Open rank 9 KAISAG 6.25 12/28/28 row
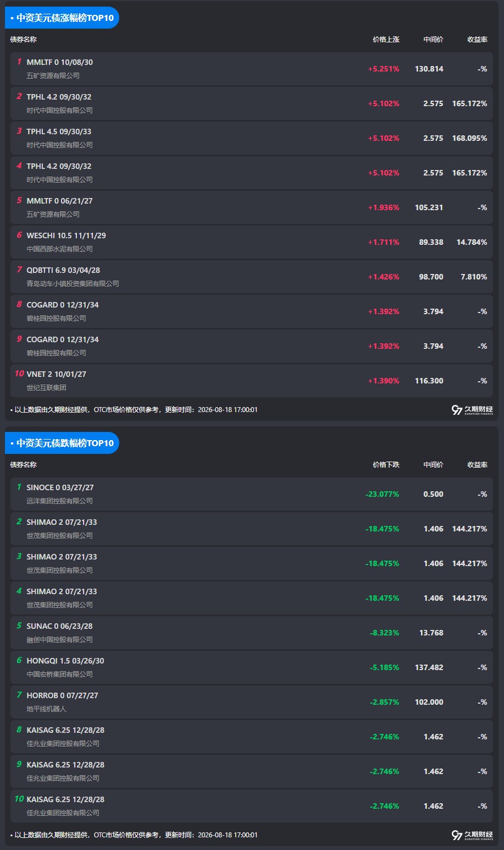This screenshot has height=850, width=504. 252,771
